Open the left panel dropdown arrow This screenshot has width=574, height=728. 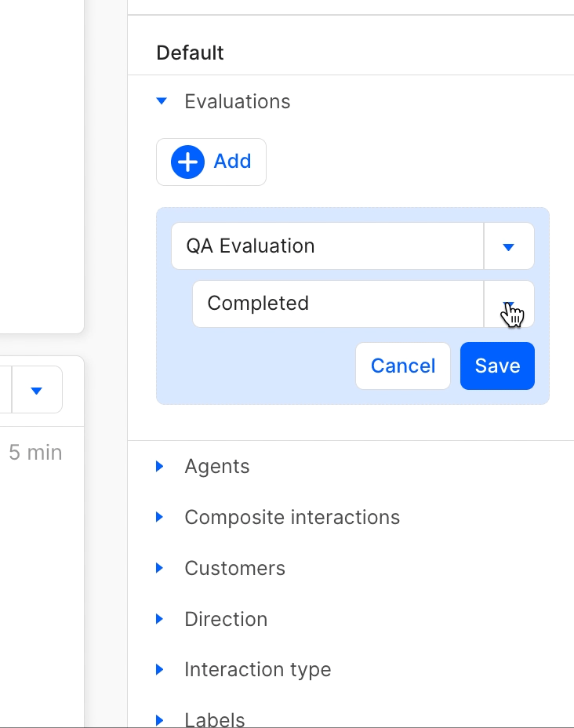36,390
